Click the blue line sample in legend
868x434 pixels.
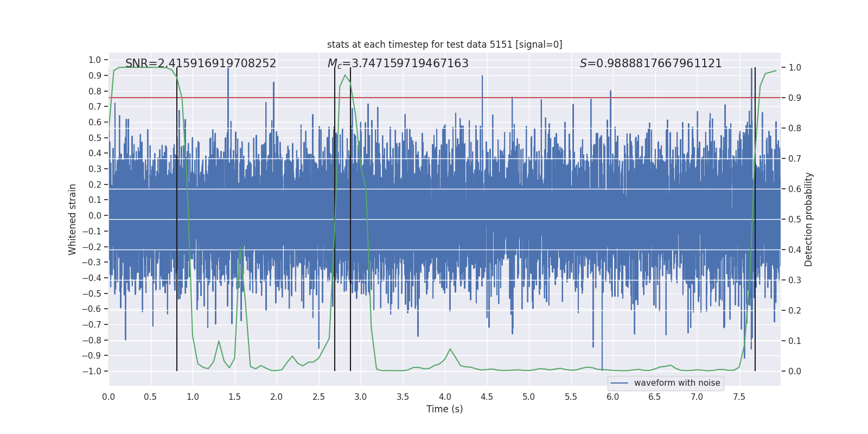tap(620, 383)
